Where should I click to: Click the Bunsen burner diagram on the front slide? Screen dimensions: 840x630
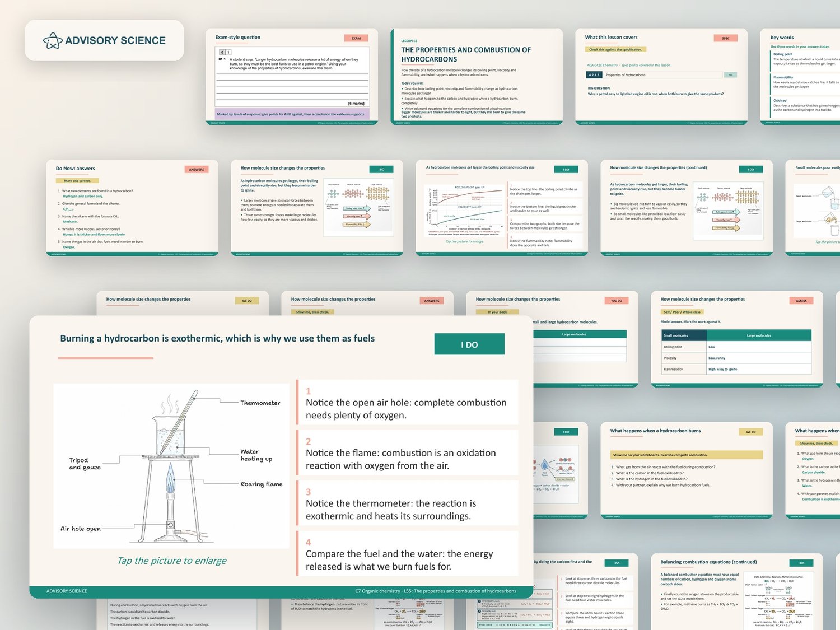coord(171,466)
